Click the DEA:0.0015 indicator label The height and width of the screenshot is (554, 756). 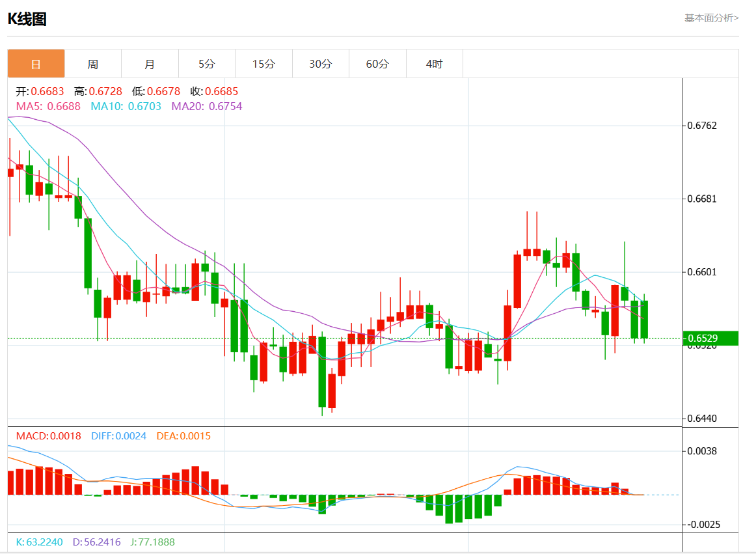[x=183, y=436]
